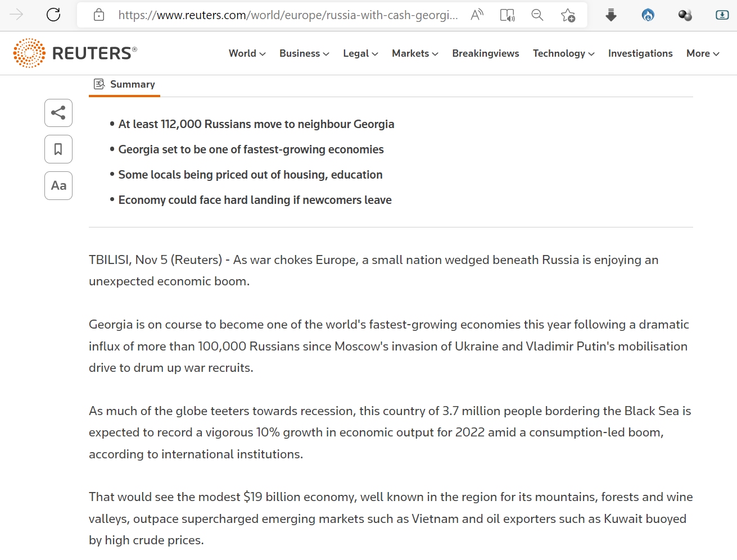Select the Summary tab
Image resolution: width=737 pixels, height=560 pixels.
point(124,84)
